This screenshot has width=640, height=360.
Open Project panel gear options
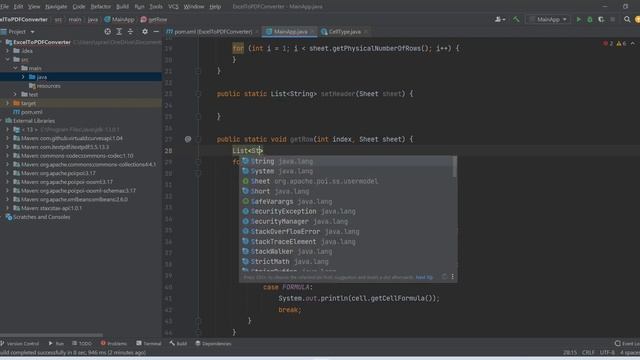144,31
